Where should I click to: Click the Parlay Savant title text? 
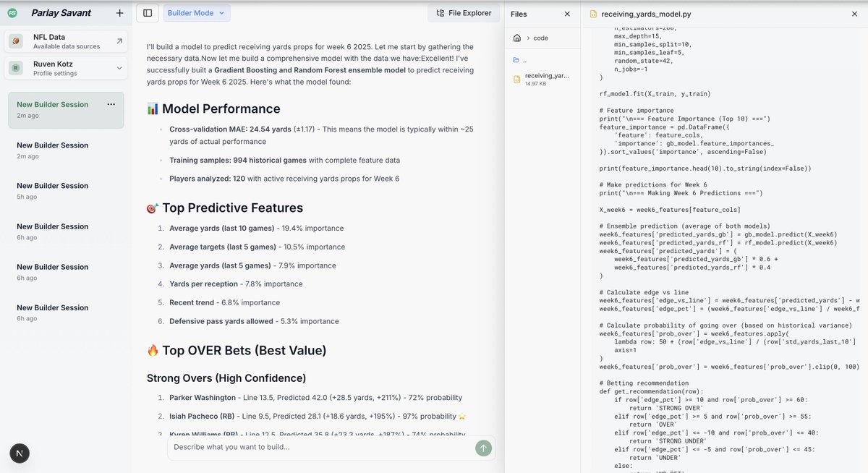coord(61,13)
